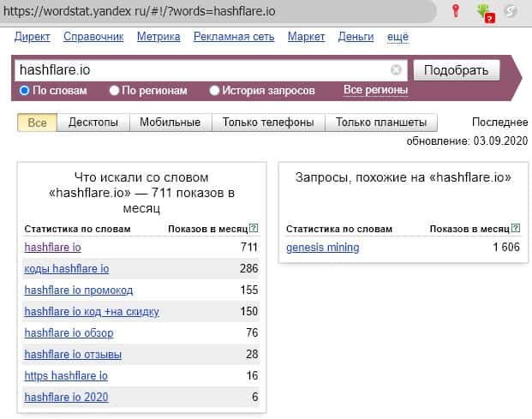Open help icon beside left Показов в месяц
The height and width of the screenshot is (419, 532).
[254, 228]
